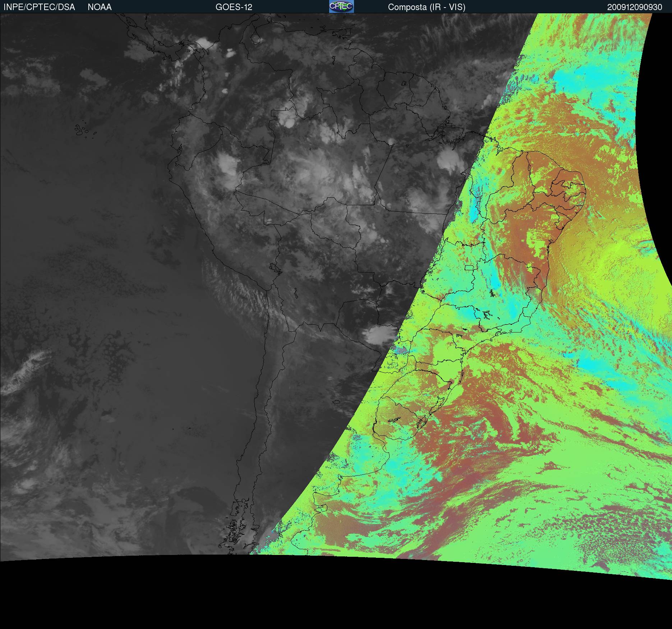Click the CPTEC logo in the header
Screen dimensions: 672x629
click(x=341, y=6)
